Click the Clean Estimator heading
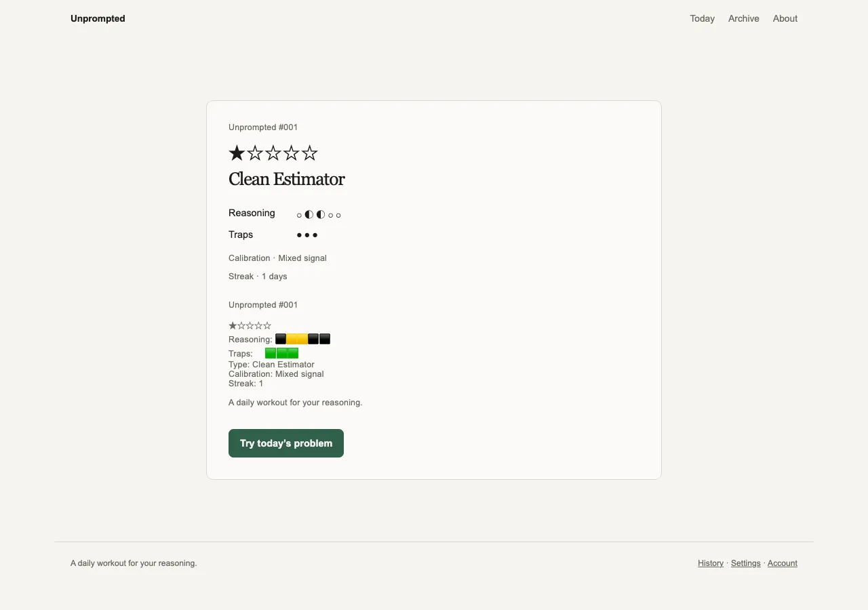This screenshot has height=610, width=868. coord(287,179)
